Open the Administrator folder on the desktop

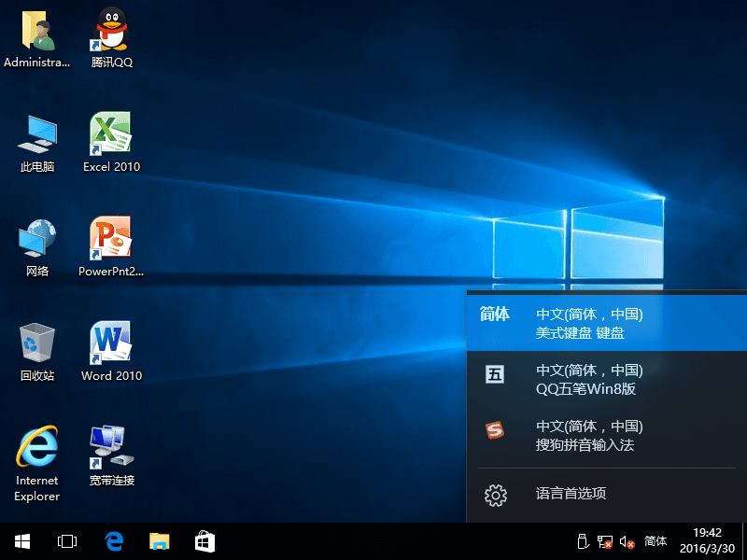click(x=37, y=33)
